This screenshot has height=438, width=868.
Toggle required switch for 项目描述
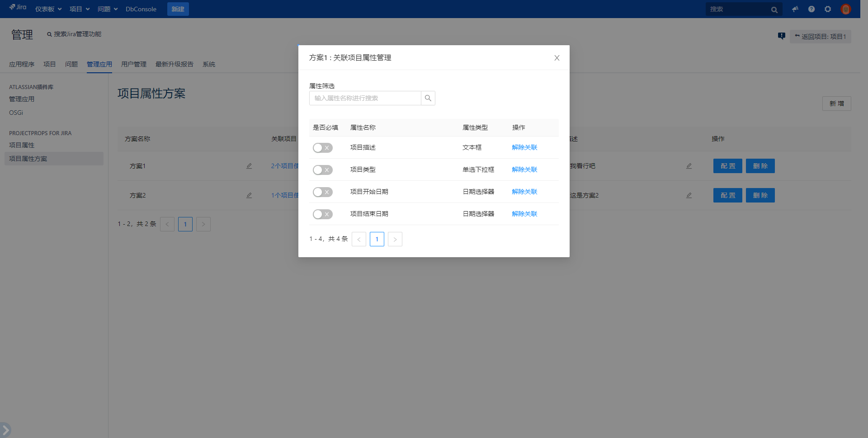[x=322, y=148]
